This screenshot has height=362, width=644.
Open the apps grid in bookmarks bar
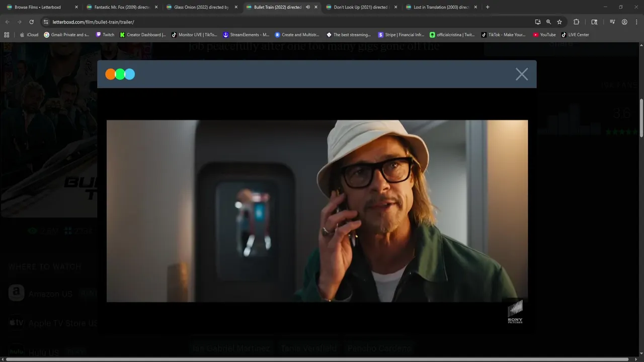[7, 35]
